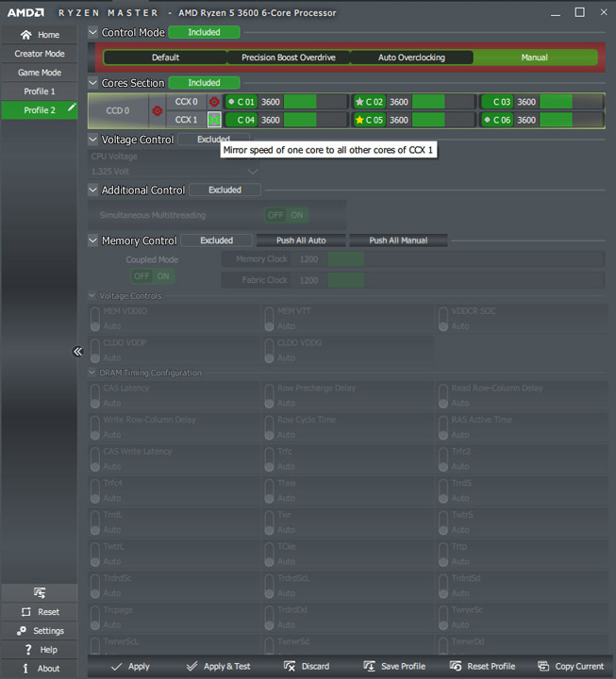Click the pencil rename icon on Profile 2
The width and height of the screenshot is (616, 679).
[72, 107]
